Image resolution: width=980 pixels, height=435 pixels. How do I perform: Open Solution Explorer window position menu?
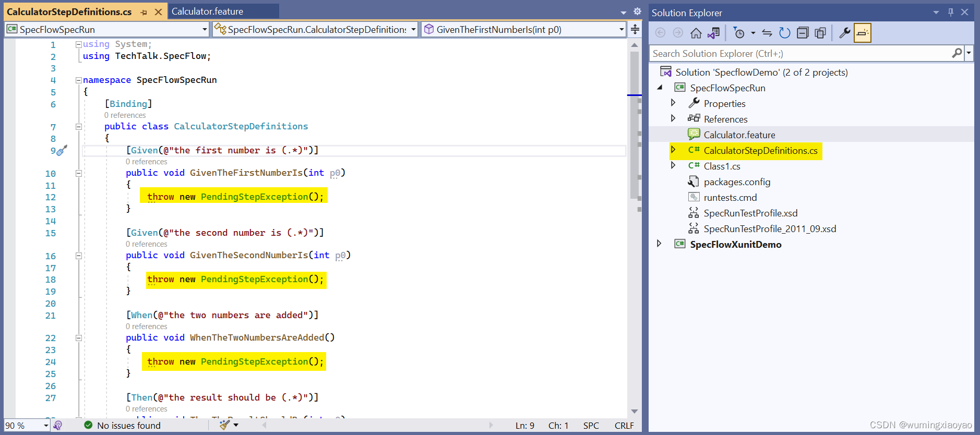pos(936,13)
